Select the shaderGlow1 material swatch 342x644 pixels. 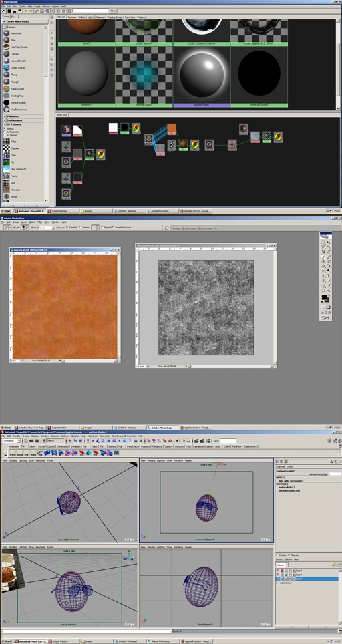[x=202, y=74]
